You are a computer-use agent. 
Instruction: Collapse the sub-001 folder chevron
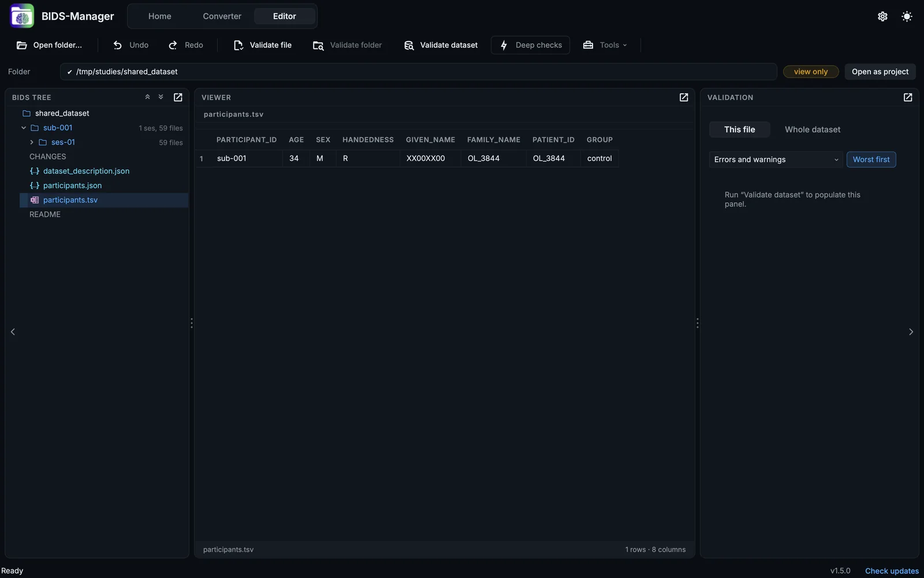point(24,128)
